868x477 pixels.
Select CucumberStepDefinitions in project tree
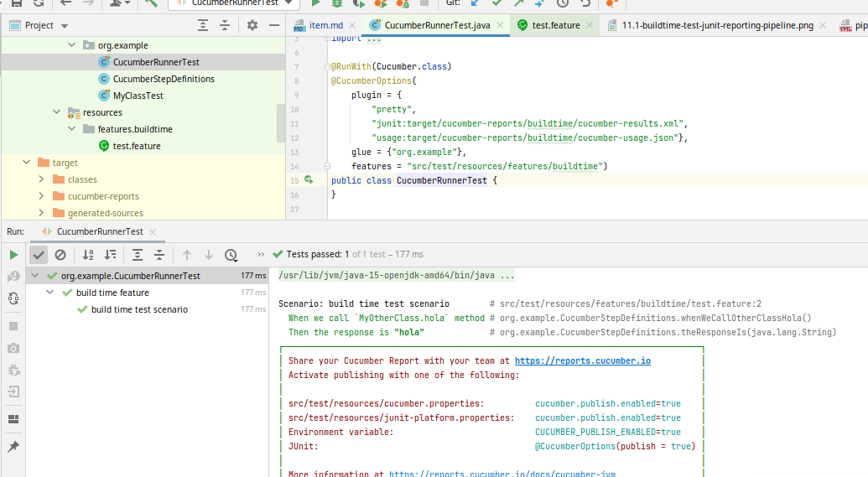pyautogui.click(x=164, y=79)
